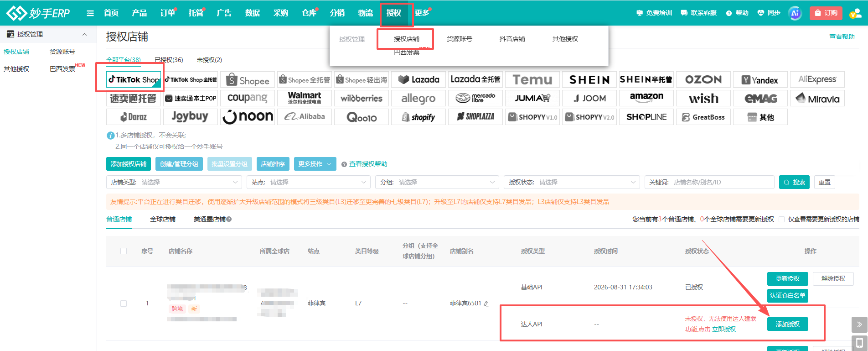The image size is (868, 351).
Task: Select the Wish platform tile
Action: [703, 98]
